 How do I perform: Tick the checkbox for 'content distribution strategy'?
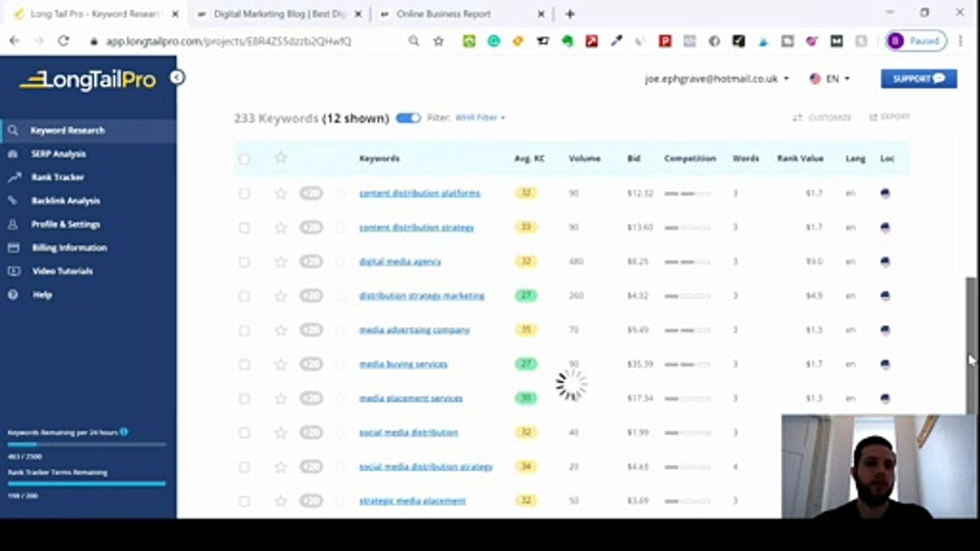coord(244,227)
